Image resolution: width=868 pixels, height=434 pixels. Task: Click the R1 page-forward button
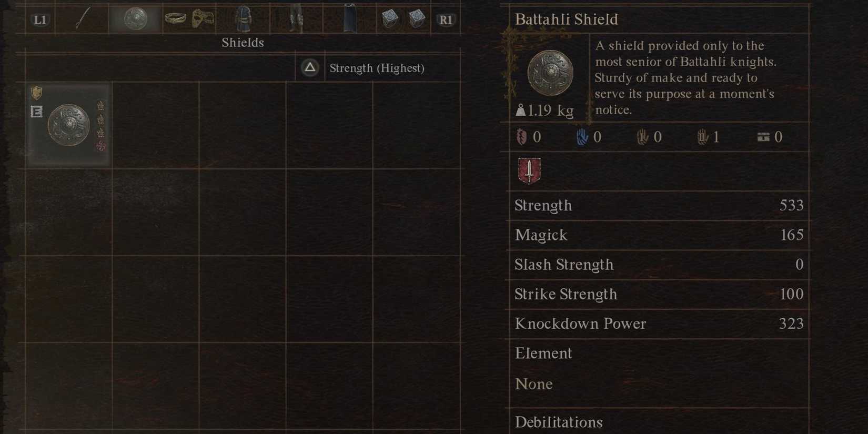446,20
